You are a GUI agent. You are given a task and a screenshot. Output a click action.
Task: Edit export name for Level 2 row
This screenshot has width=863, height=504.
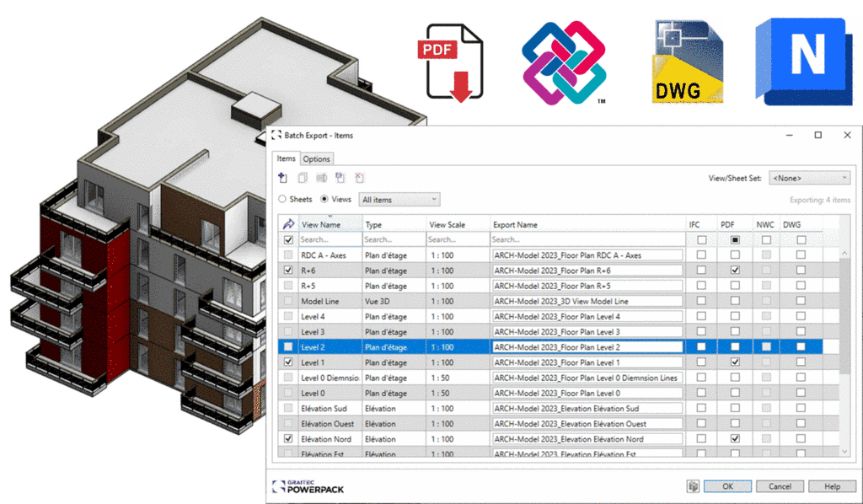(x=587, y=347)
